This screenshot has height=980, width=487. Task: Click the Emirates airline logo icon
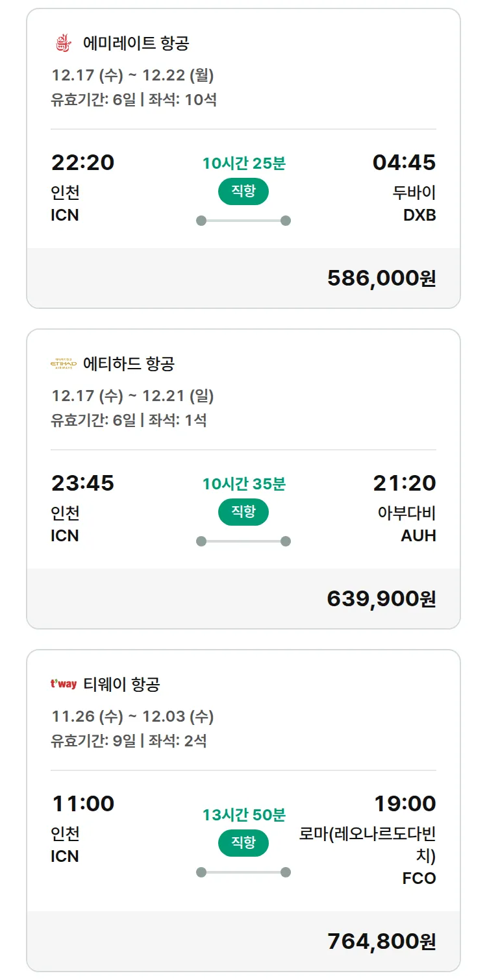point(63,43)
